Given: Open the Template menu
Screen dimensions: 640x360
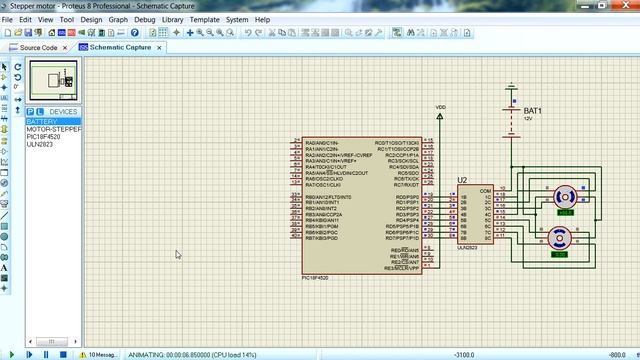Looking at the screenshot, I should click(204, 20).
